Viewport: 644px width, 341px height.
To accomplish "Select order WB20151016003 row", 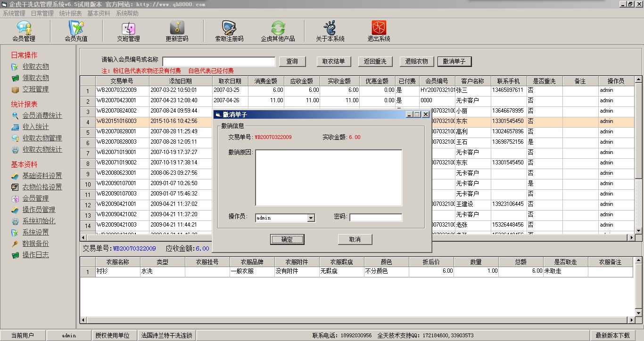I will 357,122.
